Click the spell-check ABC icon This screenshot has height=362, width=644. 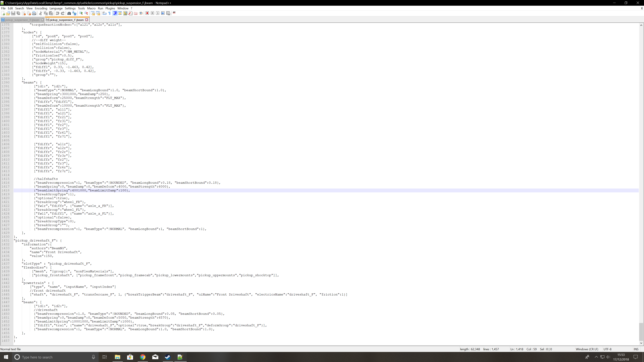[x=174, y=13]
